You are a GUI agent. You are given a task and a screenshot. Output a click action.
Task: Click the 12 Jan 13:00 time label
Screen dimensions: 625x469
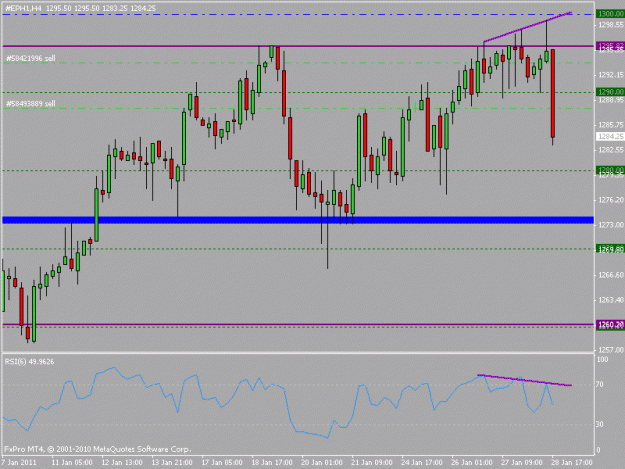122,463
